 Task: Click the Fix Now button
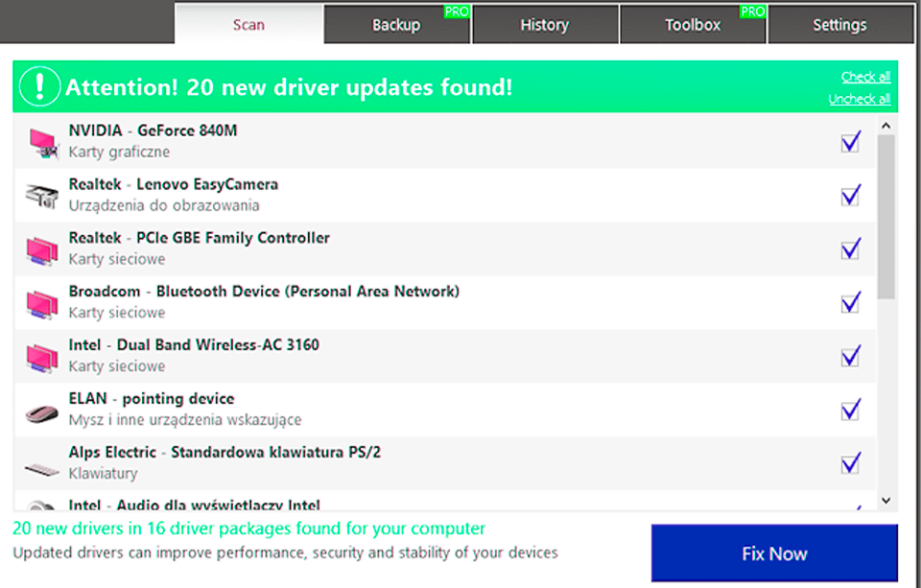coord(774,553)
